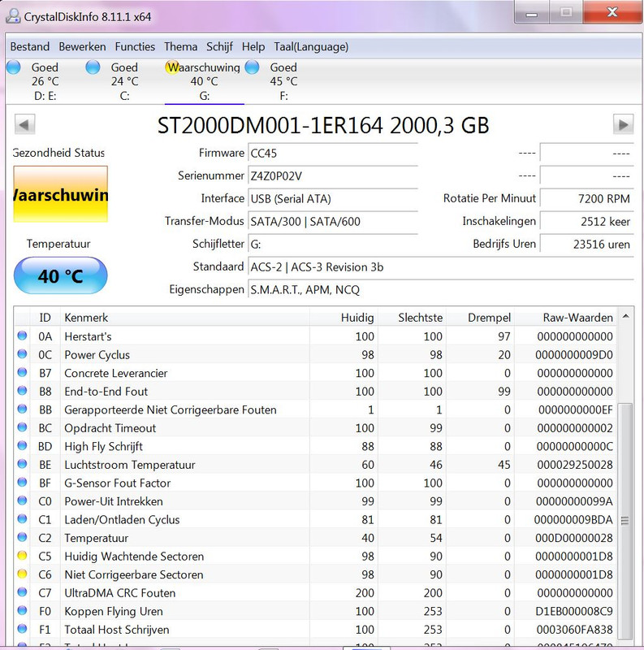Screen dimensions: 644x650
Task: Open the Schijf menu
Action: coord(219,46)
